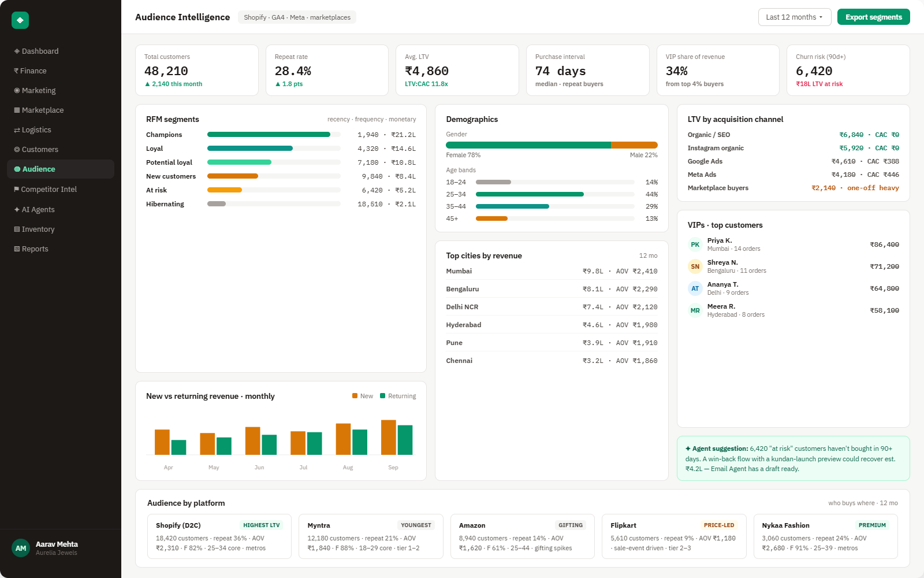
Task: Click the New customers segment label
Action: (x=171, y=176)
